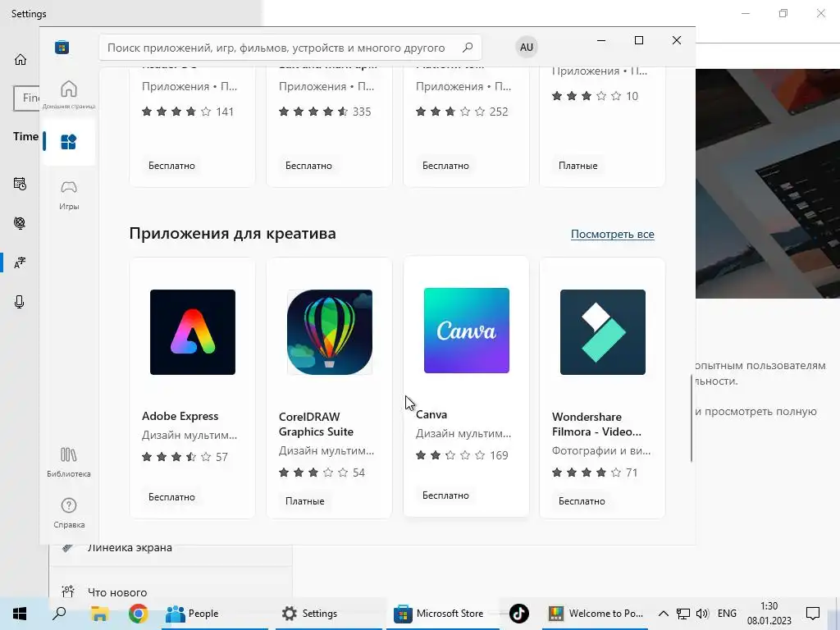Switch to Microsoft Store on taskbar
The height and width of the screenshot is (630, 840).
click(x=441, y=614)
